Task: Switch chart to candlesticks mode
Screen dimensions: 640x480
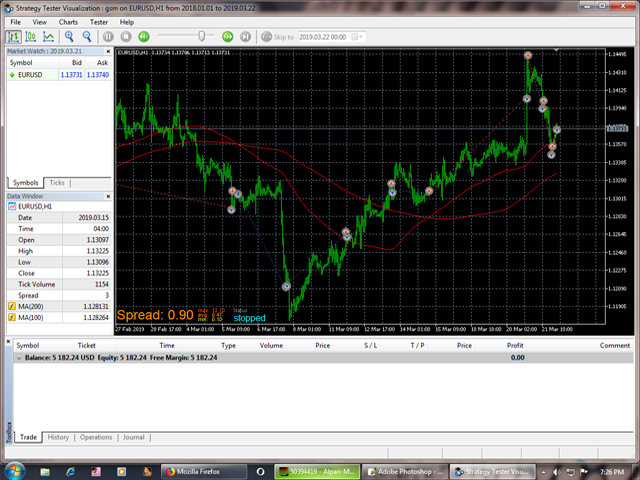Action: click(x=31, y=37)
